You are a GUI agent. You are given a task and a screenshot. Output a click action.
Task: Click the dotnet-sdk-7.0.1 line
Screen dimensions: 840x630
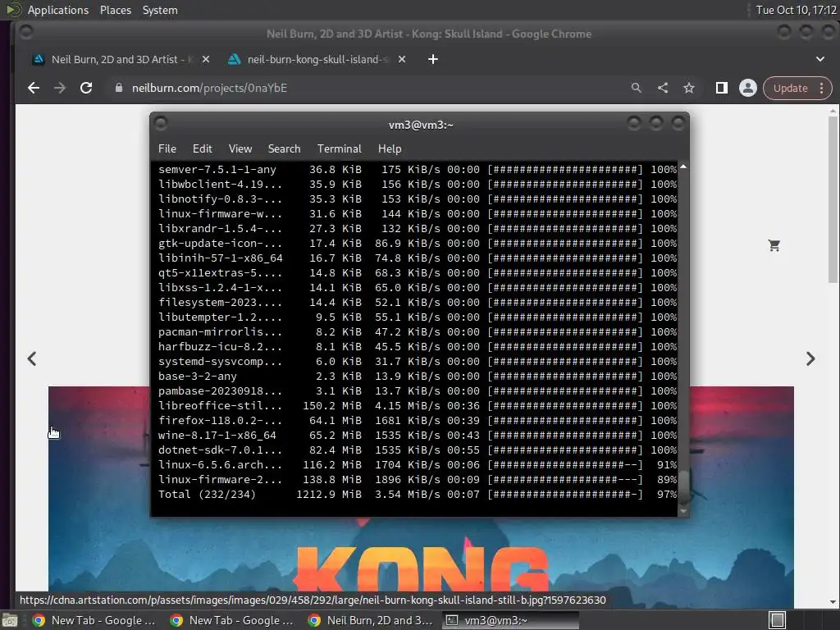pos(418,450)
